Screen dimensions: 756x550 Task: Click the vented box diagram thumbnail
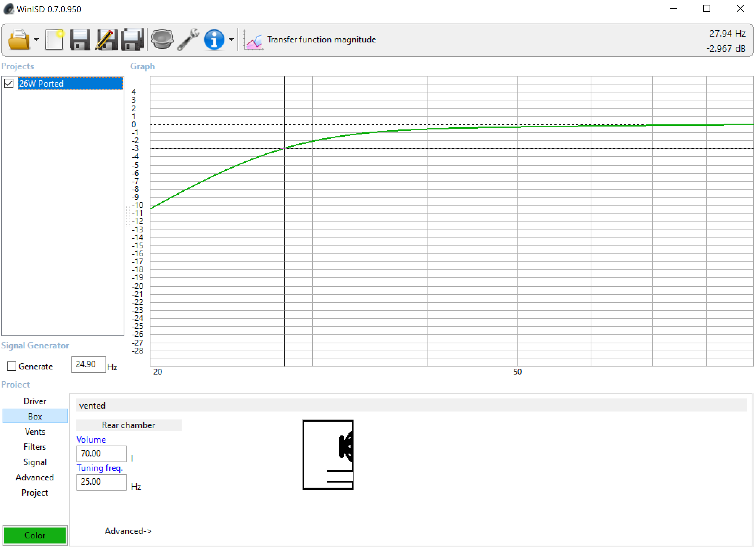pos(328,455)
